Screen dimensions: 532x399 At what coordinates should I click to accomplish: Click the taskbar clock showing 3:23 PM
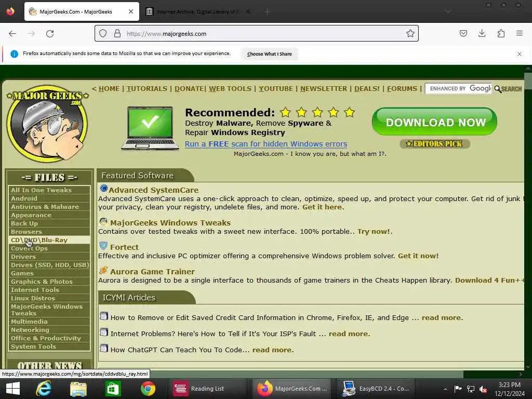click(509, 389)
